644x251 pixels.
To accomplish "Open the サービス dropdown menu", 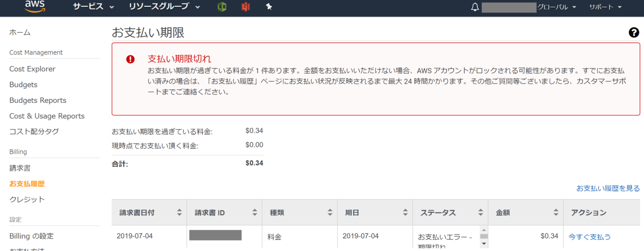I will 93,7.
